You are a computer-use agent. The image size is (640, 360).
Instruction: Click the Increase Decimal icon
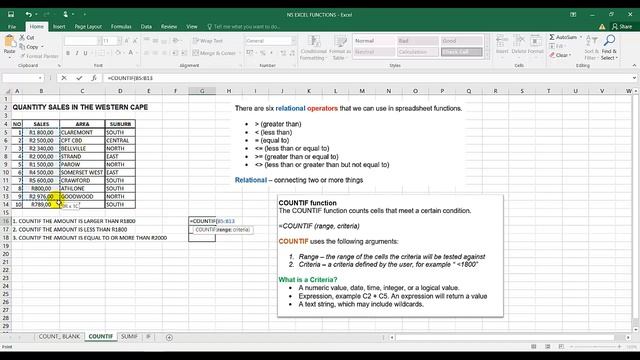tap(283, 53)
